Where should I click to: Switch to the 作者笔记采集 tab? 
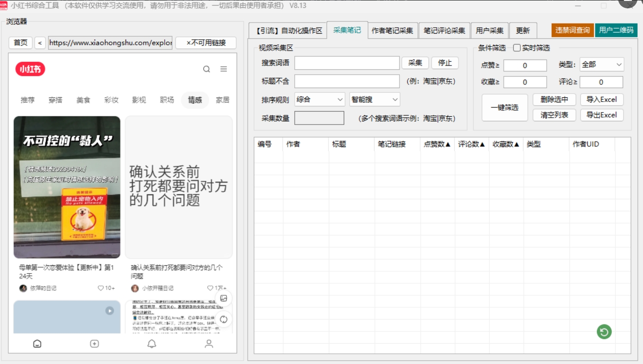(393, 31)
